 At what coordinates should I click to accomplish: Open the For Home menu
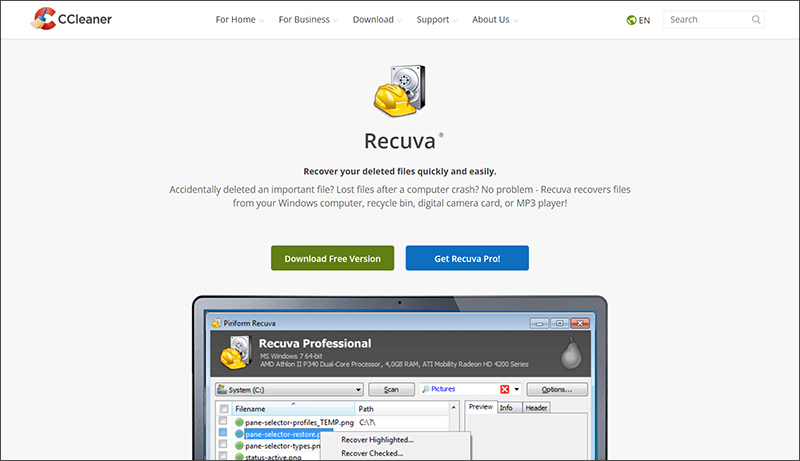pos(239,19)
